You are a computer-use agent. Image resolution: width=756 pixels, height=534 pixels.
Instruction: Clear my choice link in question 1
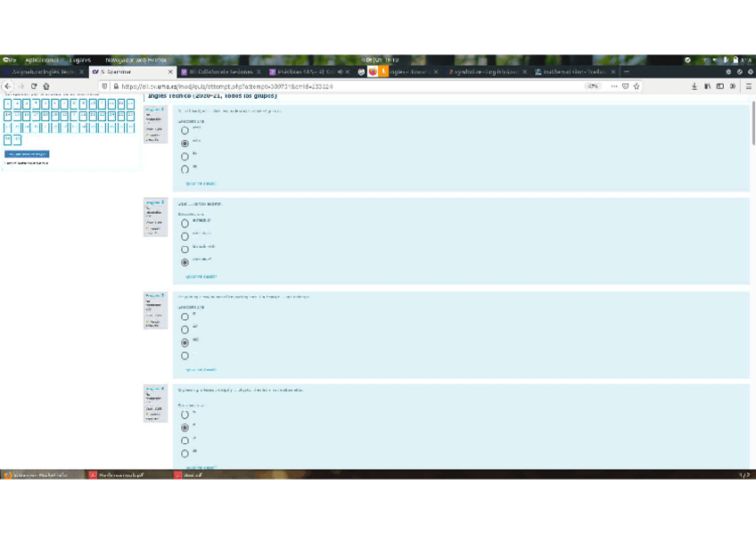click(201, 184)
